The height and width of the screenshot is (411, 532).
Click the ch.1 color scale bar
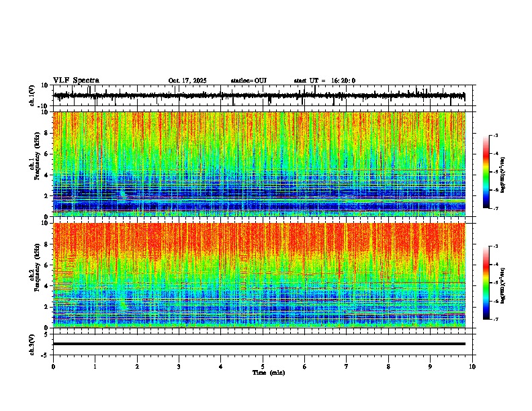486,172
